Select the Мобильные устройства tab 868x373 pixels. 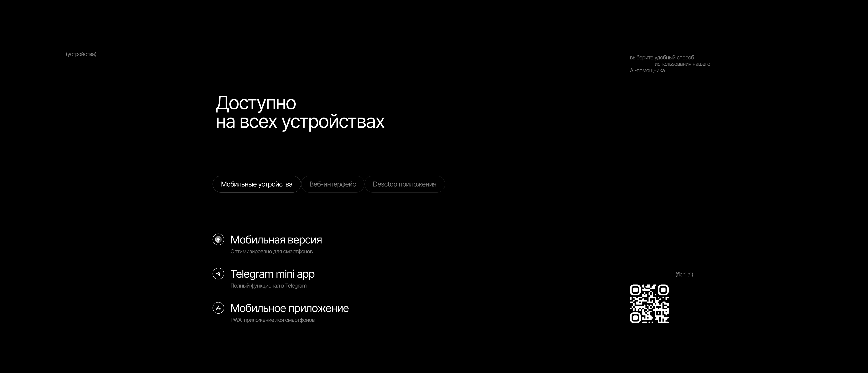point(256,184)
